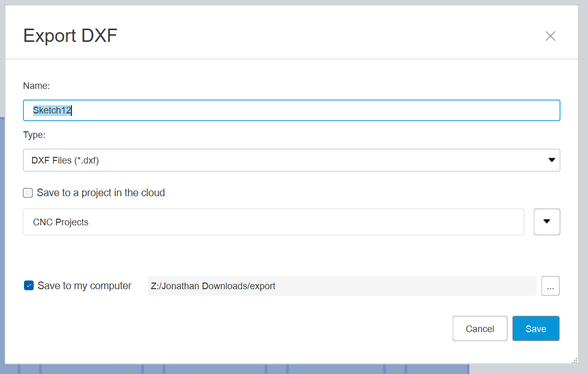
Task: Click the arrow on the Type combo box
Action: point(551,160)
